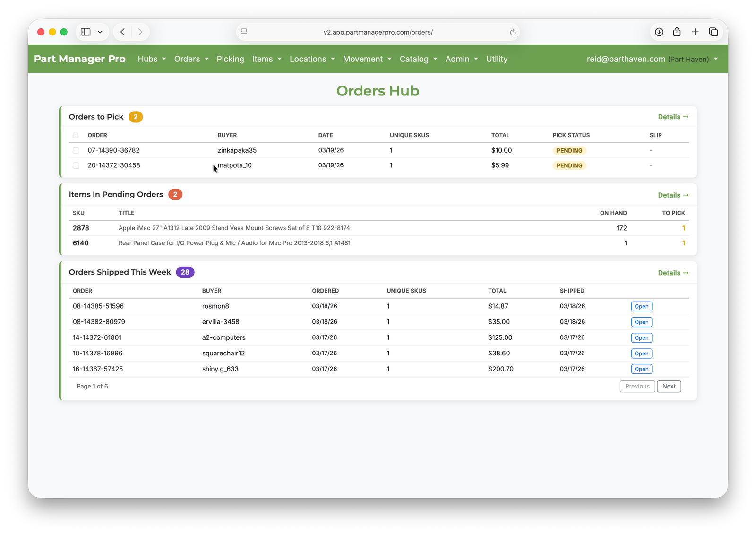Click total $200.70

tap(501, 369)
